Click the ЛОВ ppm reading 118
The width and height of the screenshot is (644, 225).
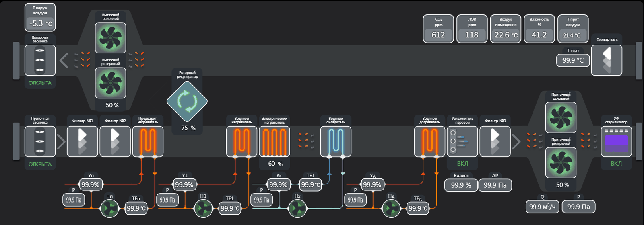[x=472, y=35]
